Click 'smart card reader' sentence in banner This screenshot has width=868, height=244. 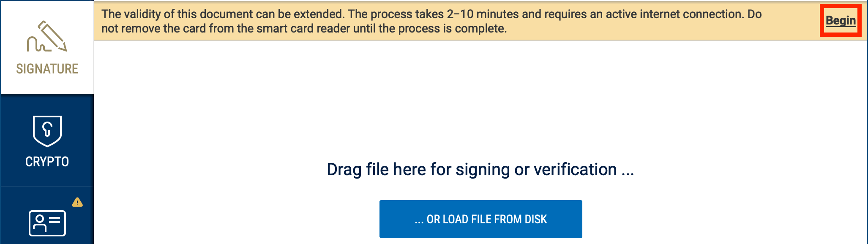304,29
